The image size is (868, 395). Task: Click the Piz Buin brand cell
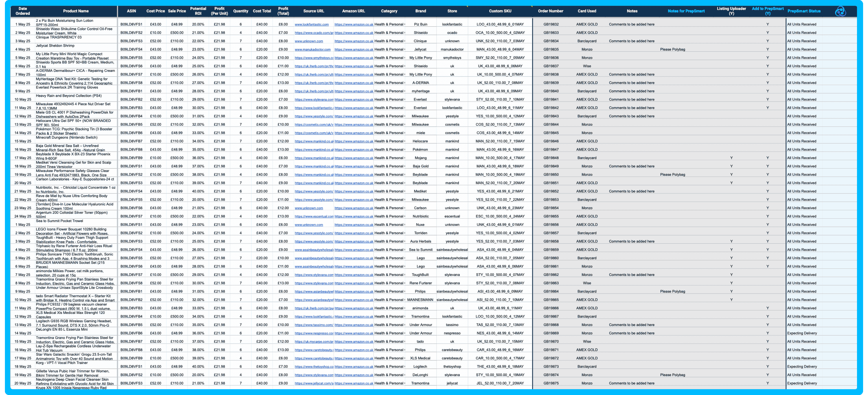420,25
